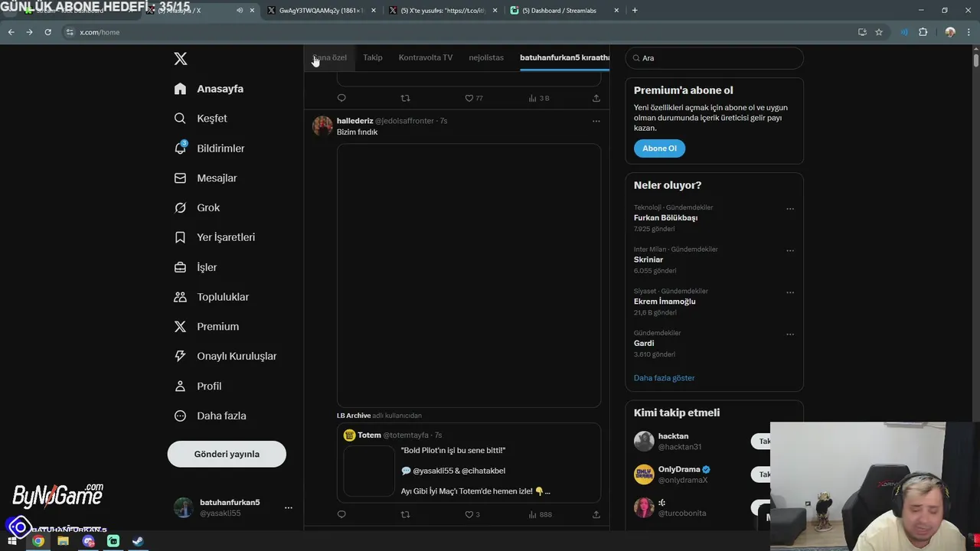Open Skriniar trending topic
980x551 pixels.
tap(648, 259)
